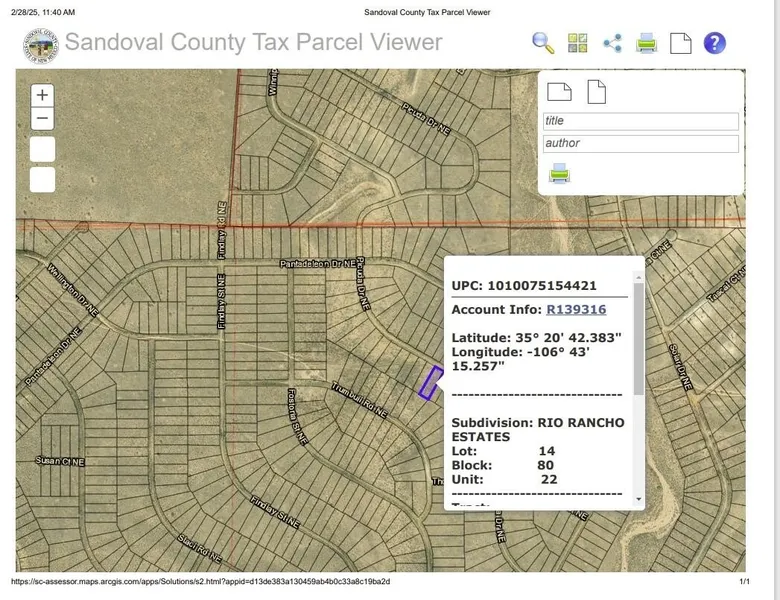Zoom in with the plus button

[x=42, y=96]
